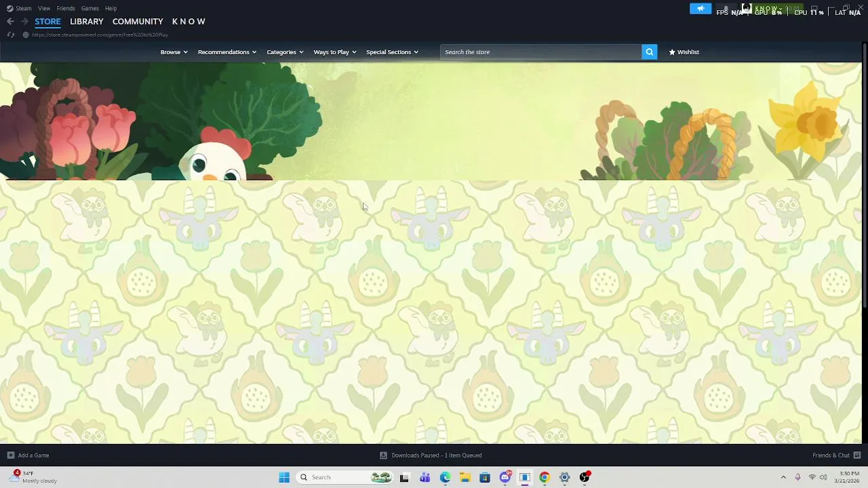Screen dimensions: 868x488
Task: Click the Downloads disk icon
Action: click(383, 455)
